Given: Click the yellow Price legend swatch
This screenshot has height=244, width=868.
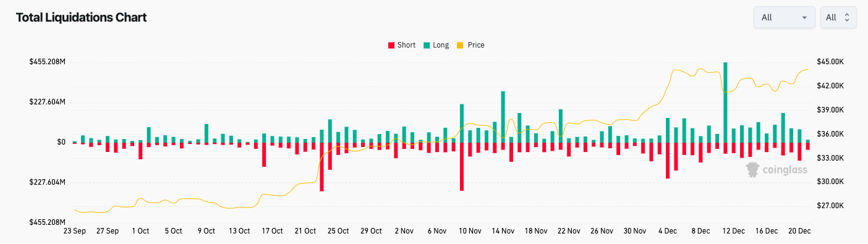Looking at the screenshot, I should tap(460, 45).
